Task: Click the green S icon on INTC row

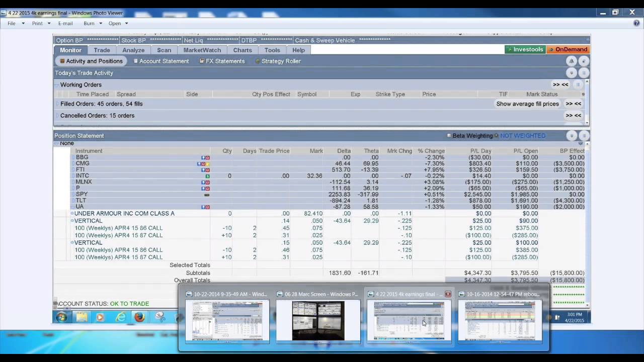Action: pyautogui.click(x=207, y=176)
